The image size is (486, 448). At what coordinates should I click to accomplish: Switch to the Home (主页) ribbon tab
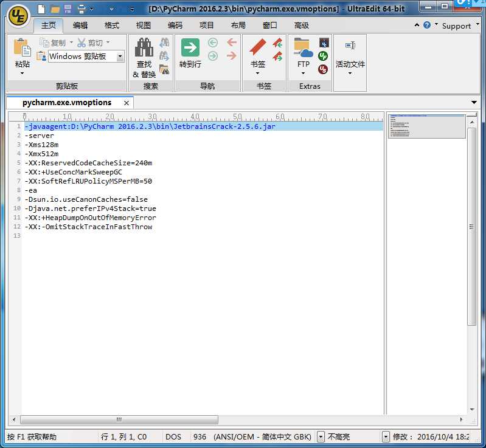(x=49, y=25)
